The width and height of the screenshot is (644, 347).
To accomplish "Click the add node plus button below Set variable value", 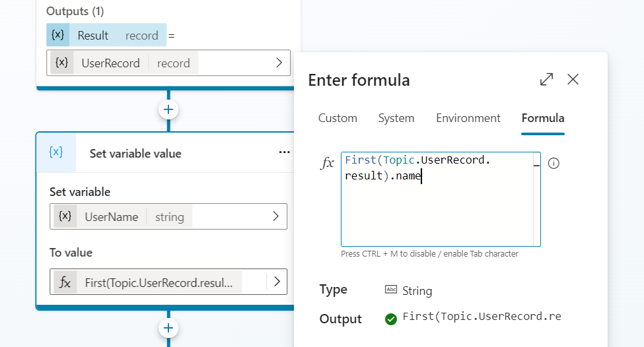I will [x=168, y=328].
